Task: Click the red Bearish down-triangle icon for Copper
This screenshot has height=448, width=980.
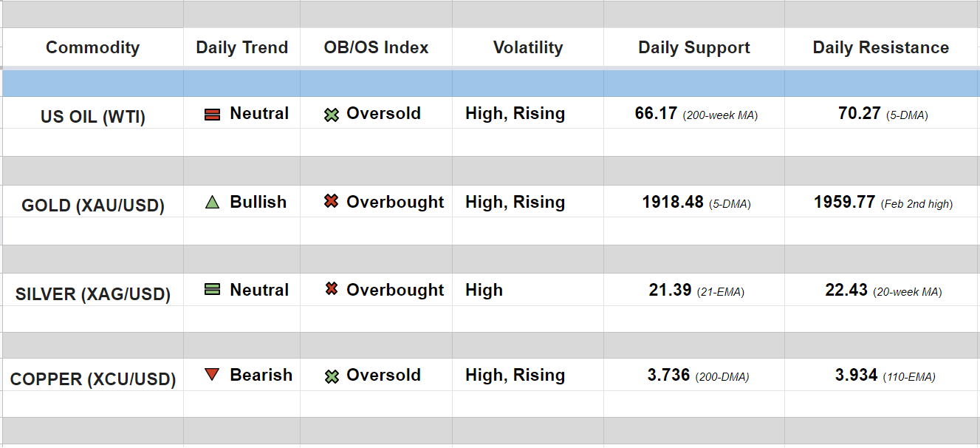Action: (x=212, y=375)
